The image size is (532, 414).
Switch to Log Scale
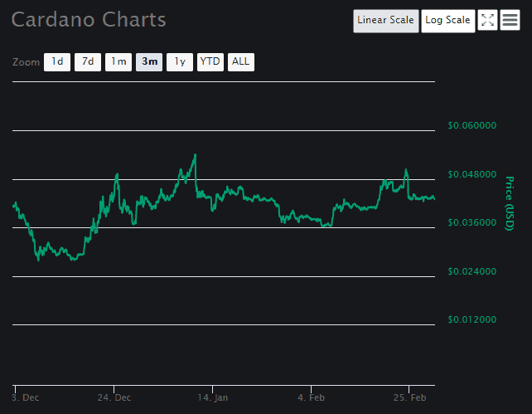pyautogui.click(x=447, y=21)
